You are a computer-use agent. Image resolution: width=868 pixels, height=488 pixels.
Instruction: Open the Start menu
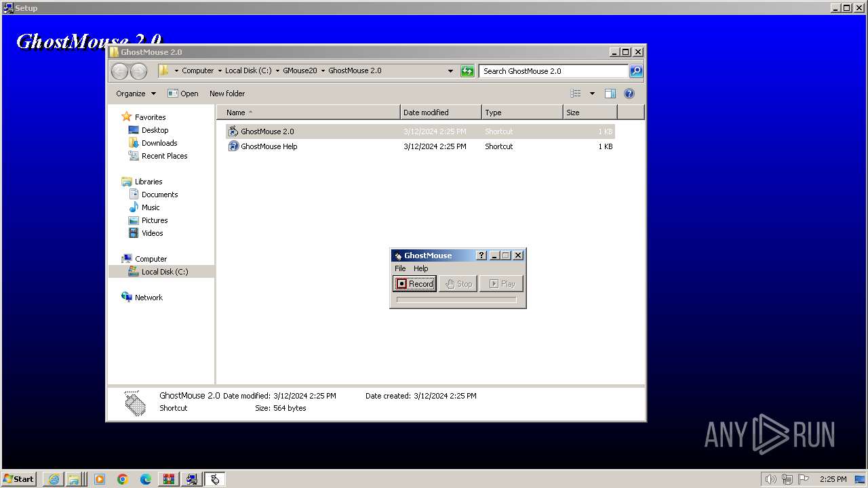pos(19,479)
